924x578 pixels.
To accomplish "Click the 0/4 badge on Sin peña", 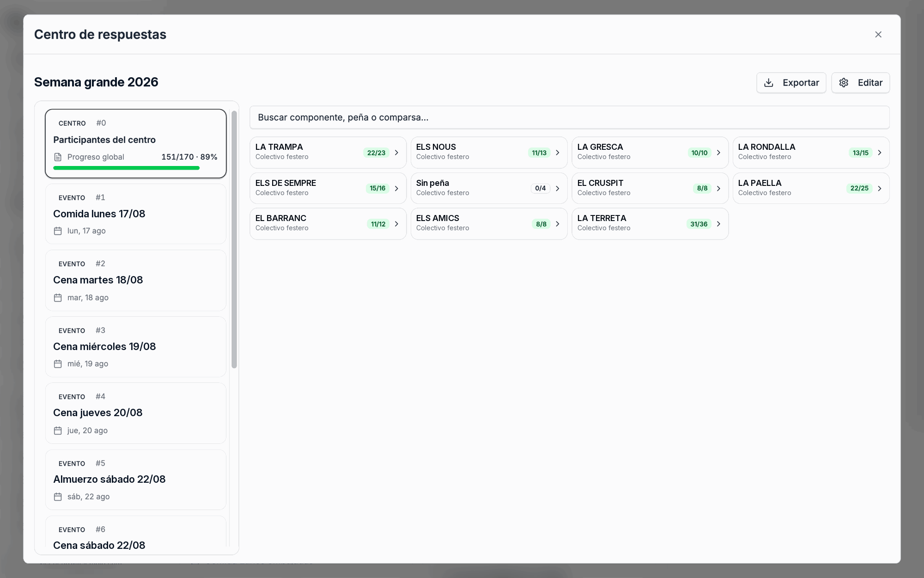I will [541, 188].
